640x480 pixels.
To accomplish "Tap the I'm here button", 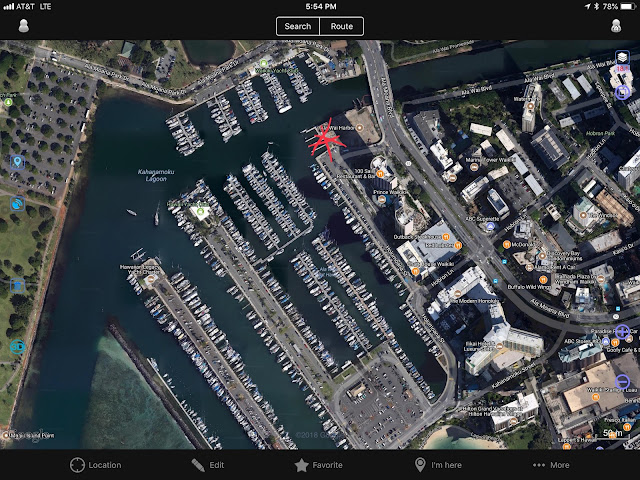I will [438, 465].
